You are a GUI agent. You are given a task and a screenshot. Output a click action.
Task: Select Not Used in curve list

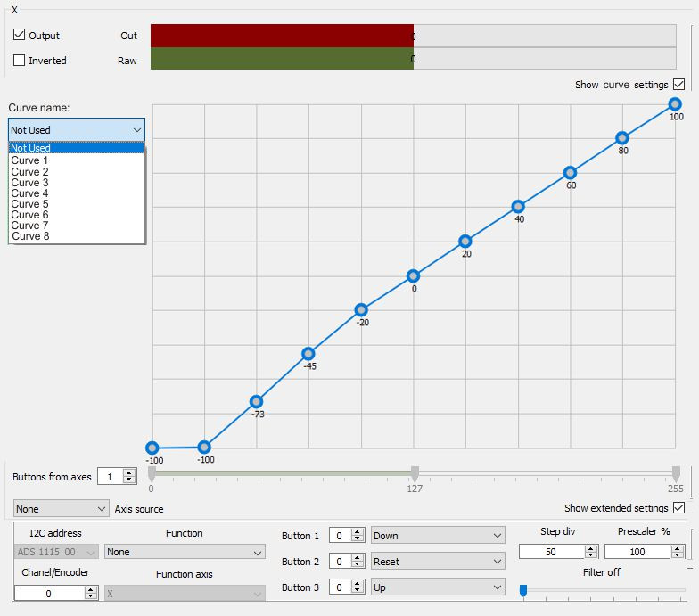point(77,148)
